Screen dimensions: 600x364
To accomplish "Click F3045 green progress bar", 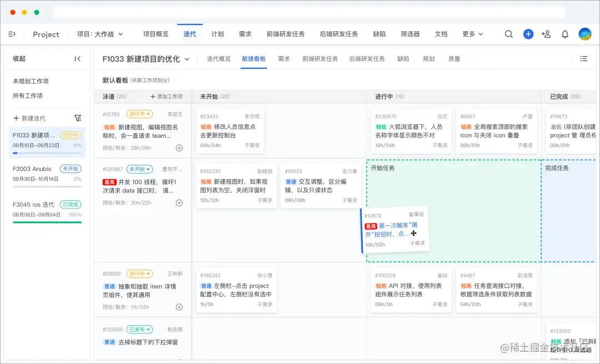I will click(47, 222).
